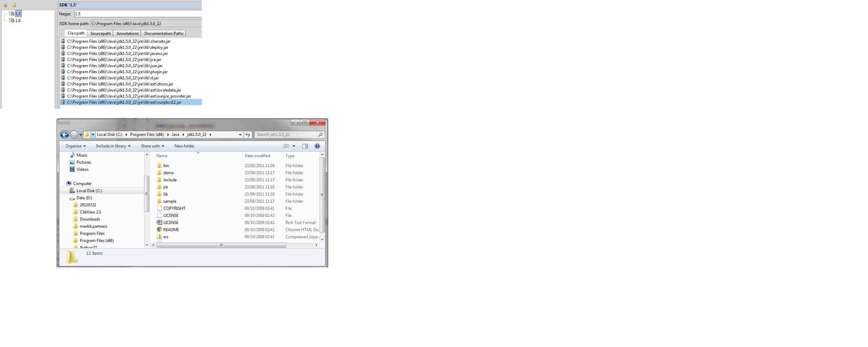Click Explorer Forward navigation button
This screenshot has height=347, width=868.
(74, 135)
